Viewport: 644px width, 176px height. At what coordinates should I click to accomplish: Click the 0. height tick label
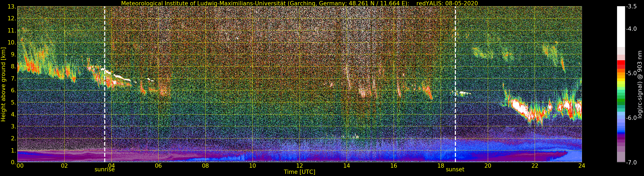pyautogui.click(x=13, y=162)
